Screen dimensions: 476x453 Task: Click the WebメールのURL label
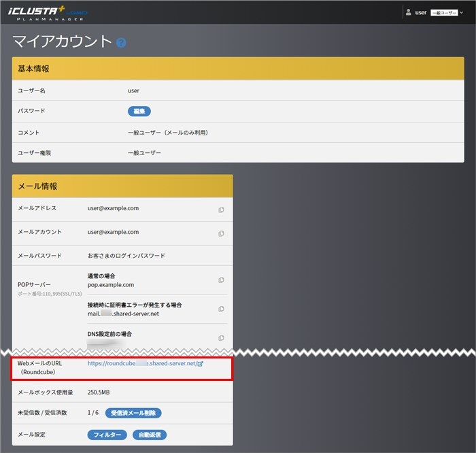point(39,368)
